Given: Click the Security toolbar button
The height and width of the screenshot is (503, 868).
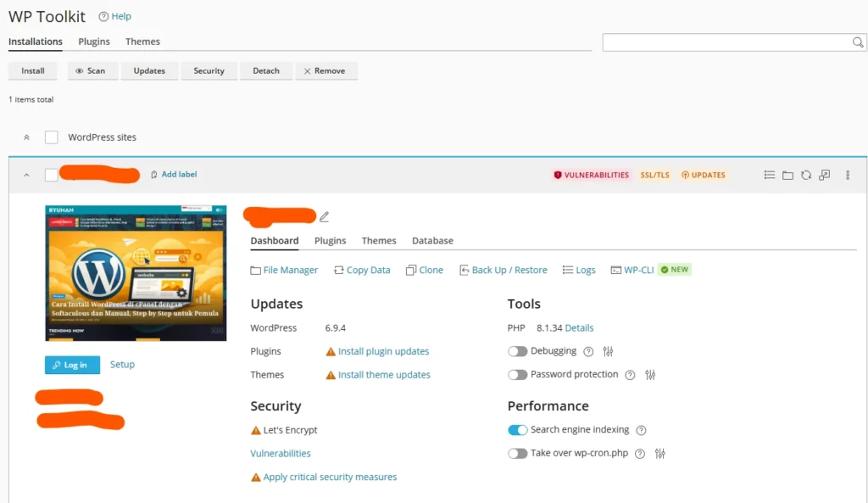Looking at the screenshot, I should (209, 71).
